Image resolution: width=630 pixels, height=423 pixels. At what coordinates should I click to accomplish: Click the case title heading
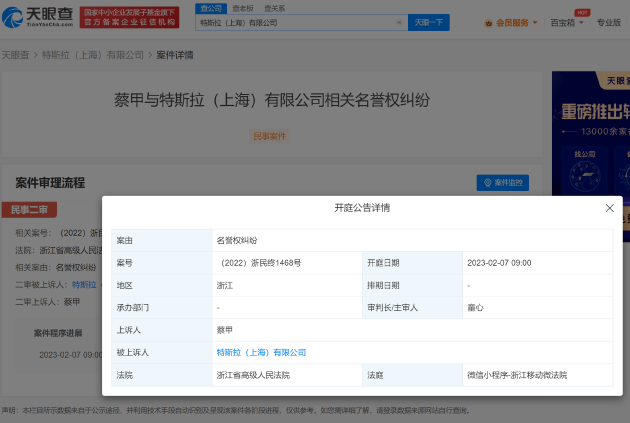[x=272, y=100]
